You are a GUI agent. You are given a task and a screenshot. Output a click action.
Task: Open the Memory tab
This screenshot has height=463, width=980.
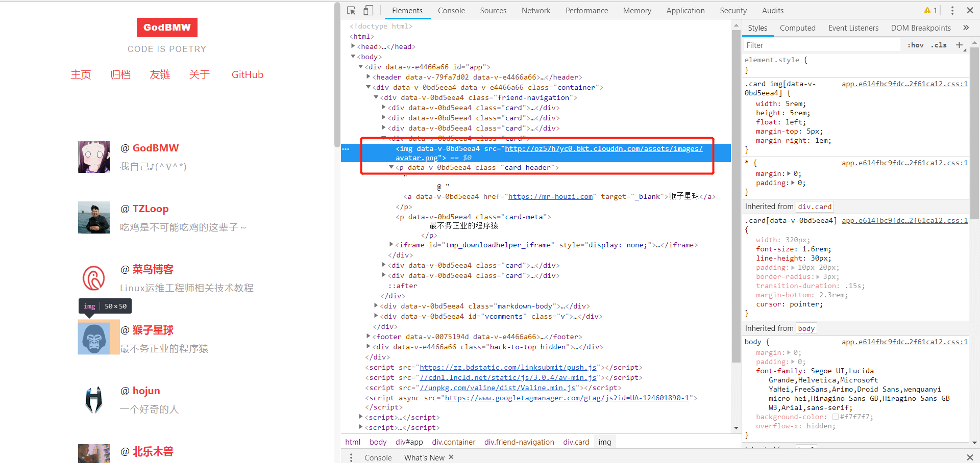click(x=637, y=10)
